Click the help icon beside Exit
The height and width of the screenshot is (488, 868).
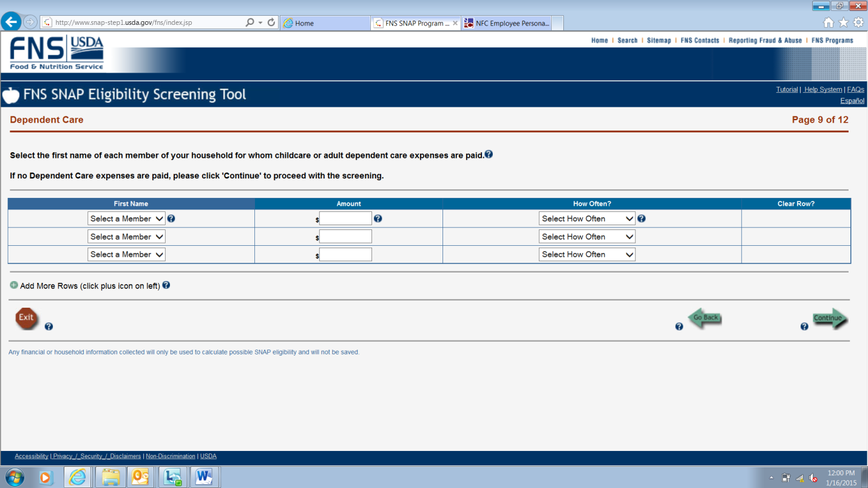49,327
